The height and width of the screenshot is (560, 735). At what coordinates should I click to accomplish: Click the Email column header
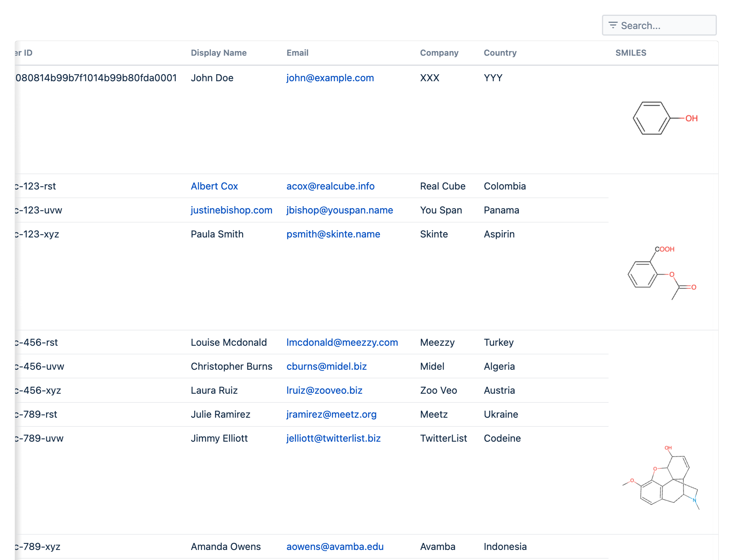pyautogui.click(x=297, y=53)
